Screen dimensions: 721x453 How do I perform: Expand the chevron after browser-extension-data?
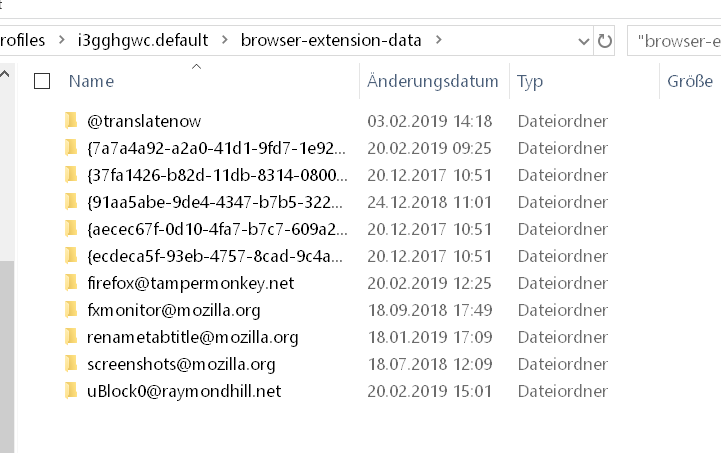point(438,41)
